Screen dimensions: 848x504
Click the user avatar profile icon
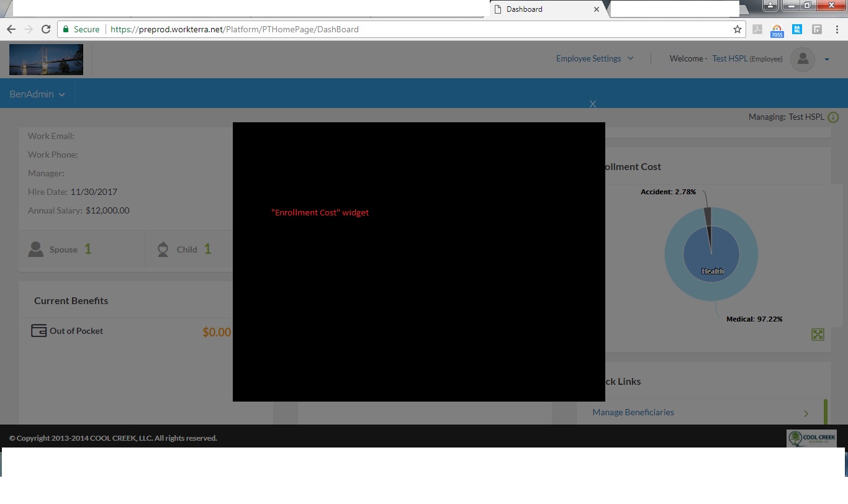click(802, 59)
